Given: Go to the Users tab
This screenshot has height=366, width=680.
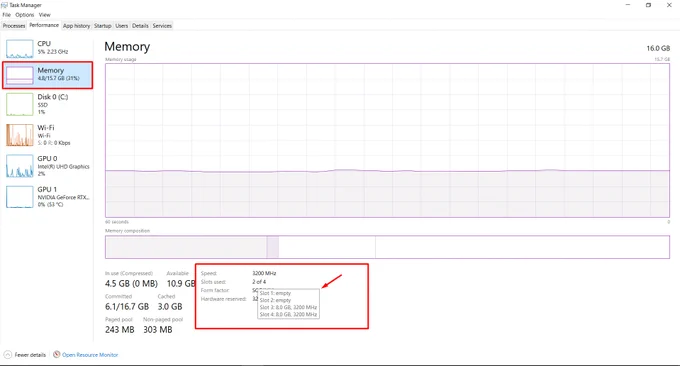Looking at the screenshot, I should click(x=122, y=26).
